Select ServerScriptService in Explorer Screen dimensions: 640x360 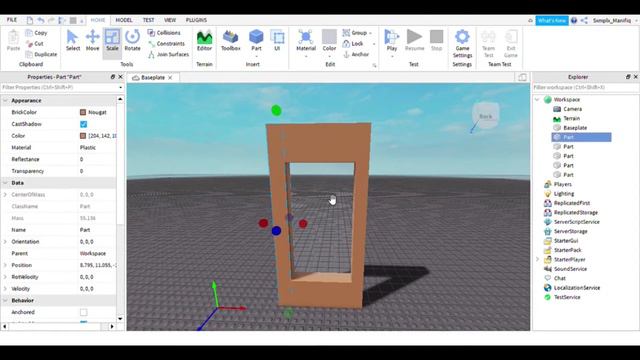click(x=576, y=222)
